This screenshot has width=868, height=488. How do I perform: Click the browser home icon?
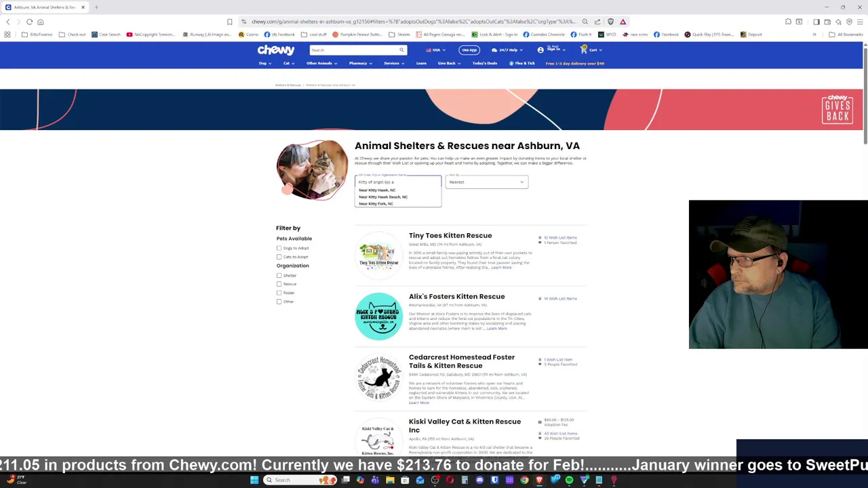(41, 22)
